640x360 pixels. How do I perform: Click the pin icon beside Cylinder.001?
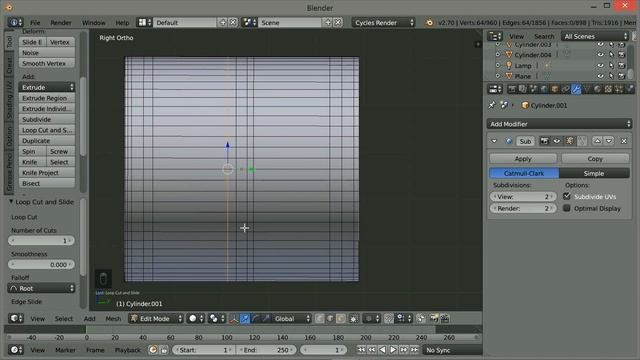(492, 105)
